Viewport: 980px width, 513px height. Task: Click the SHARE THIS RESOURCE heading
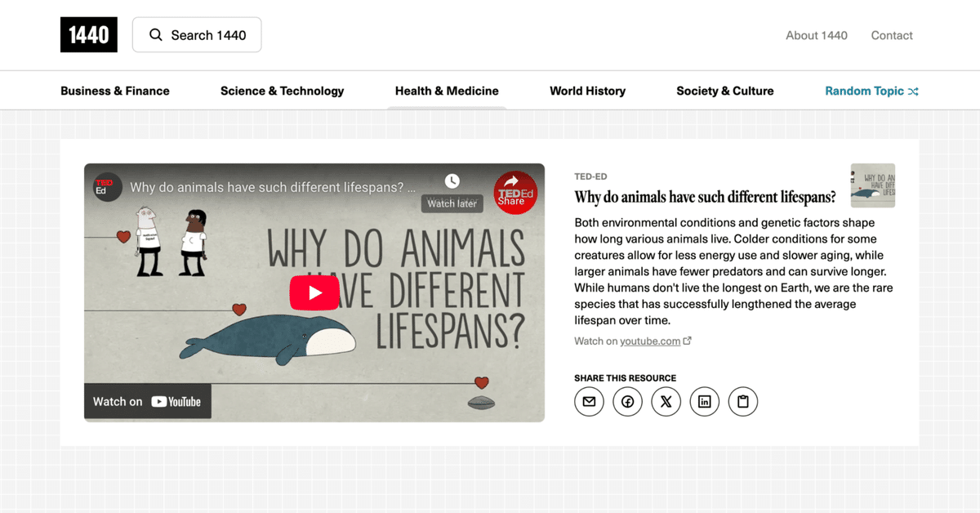(x=626, y=378)
